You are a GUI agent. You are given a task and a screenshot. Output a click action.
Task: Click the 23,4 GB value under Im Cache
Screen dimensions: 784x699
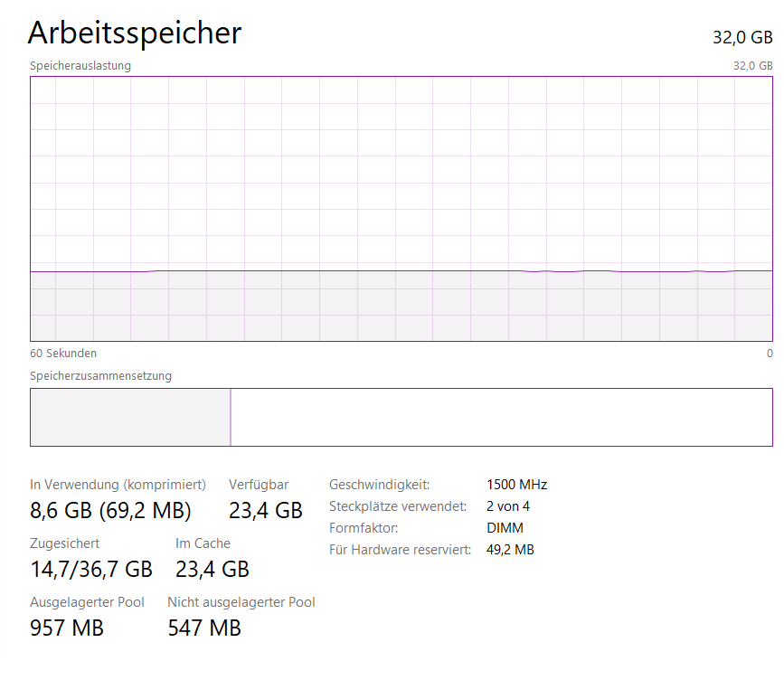tap(212, 570)
